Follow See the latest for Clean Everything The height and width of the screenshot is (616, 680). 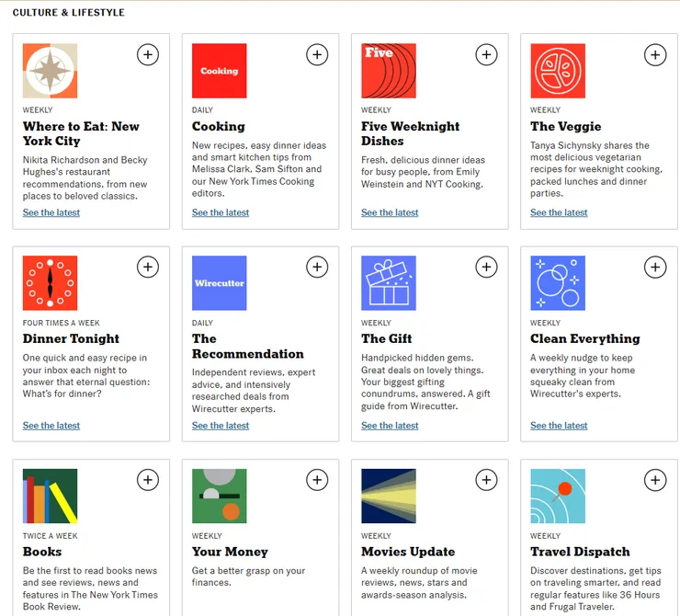[x=559, y=426]
